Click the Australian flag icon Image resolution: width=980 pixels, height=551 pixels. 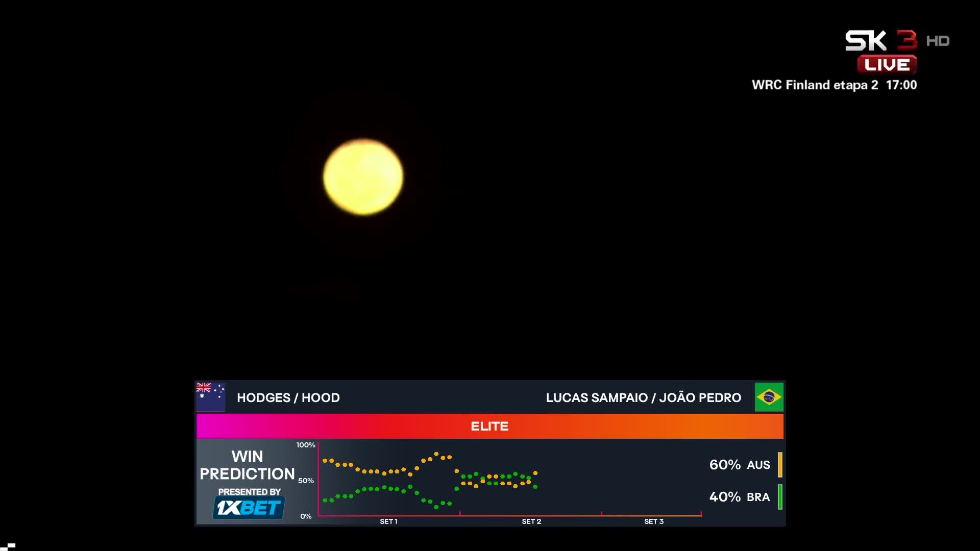211,397
